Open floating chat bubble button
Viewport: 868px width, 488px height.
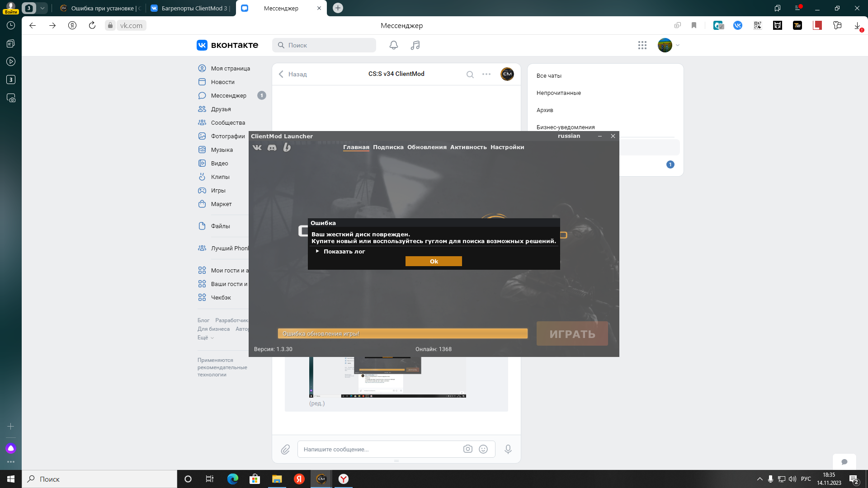tap(844, 462)
